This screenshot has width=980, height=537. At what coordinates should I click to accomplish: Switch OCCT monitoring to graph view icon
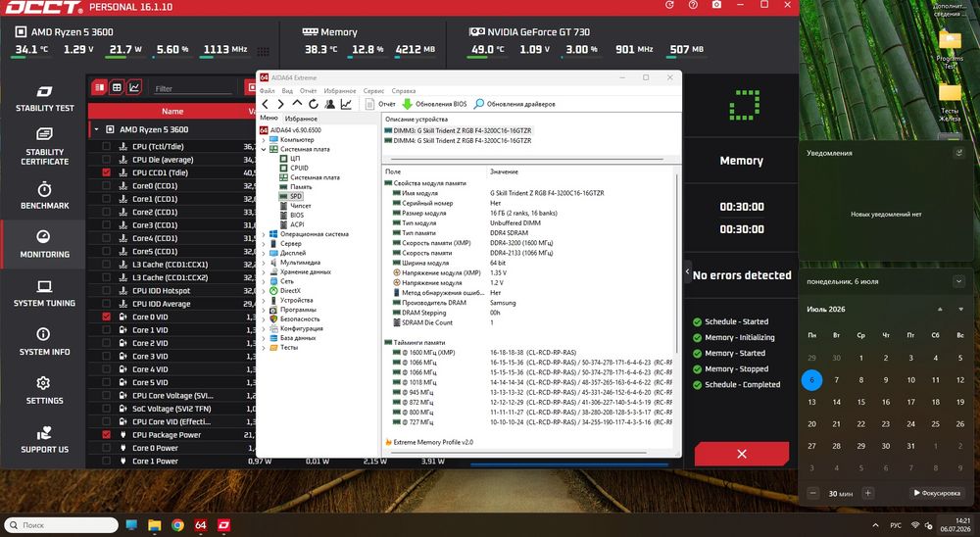[133, 87]
